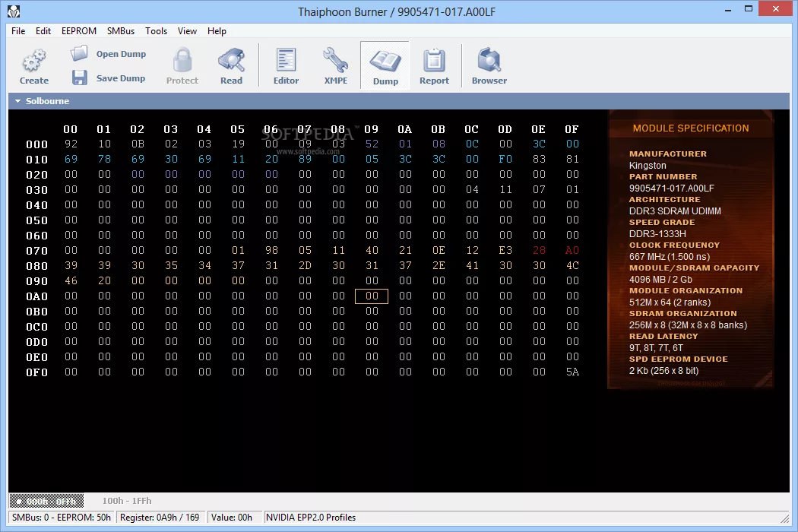This screenshot has width=798, height=532.
Task: Open the Help menu
Action: pyautogui.click(x=217, y=31)
